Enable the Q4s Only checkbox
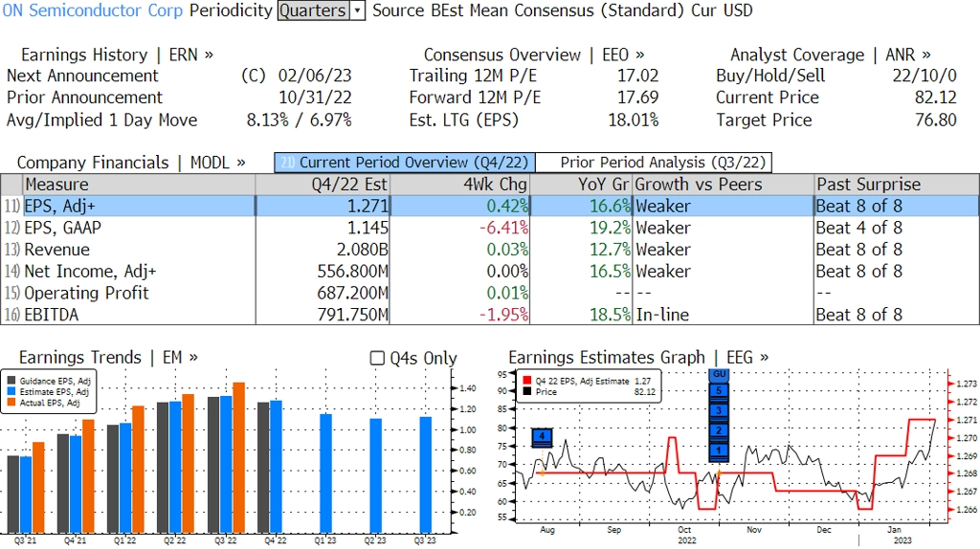The height and width of the screenshot is (549, 980). [x=377, y=358]
